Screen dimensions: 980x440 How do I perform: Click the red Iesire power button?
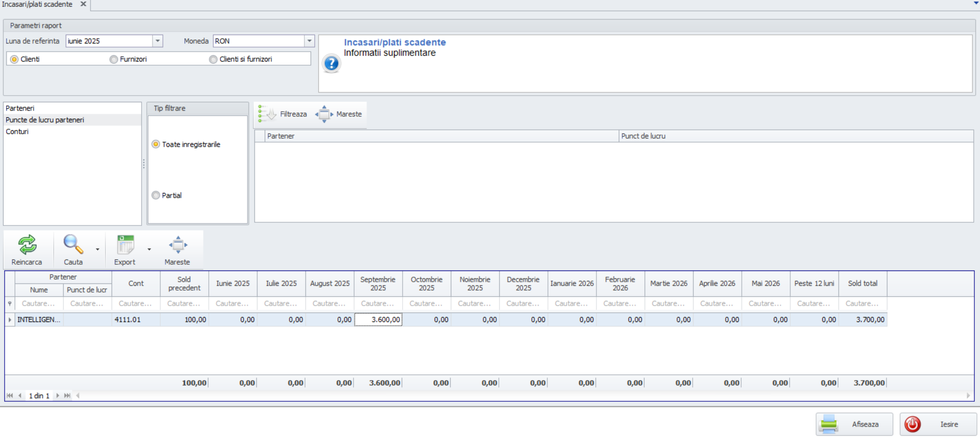coord(938,424)
